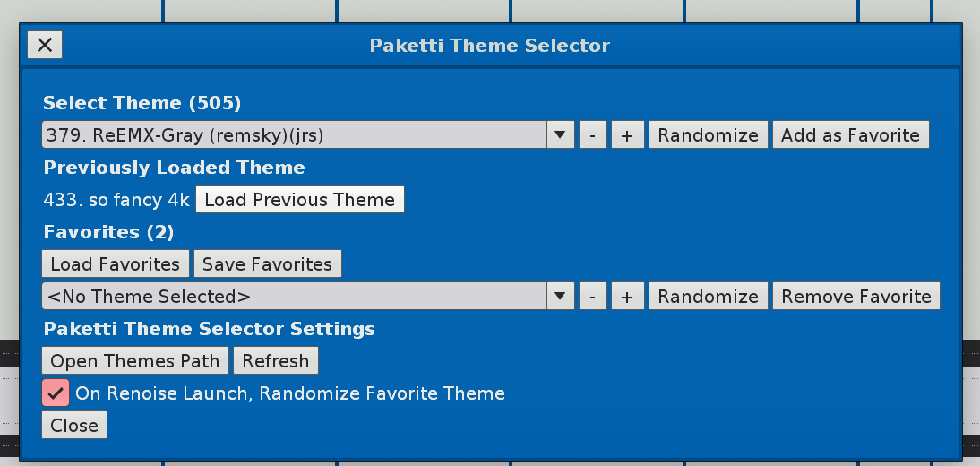Go to previous favorite with minus button

tap(592, 297)
